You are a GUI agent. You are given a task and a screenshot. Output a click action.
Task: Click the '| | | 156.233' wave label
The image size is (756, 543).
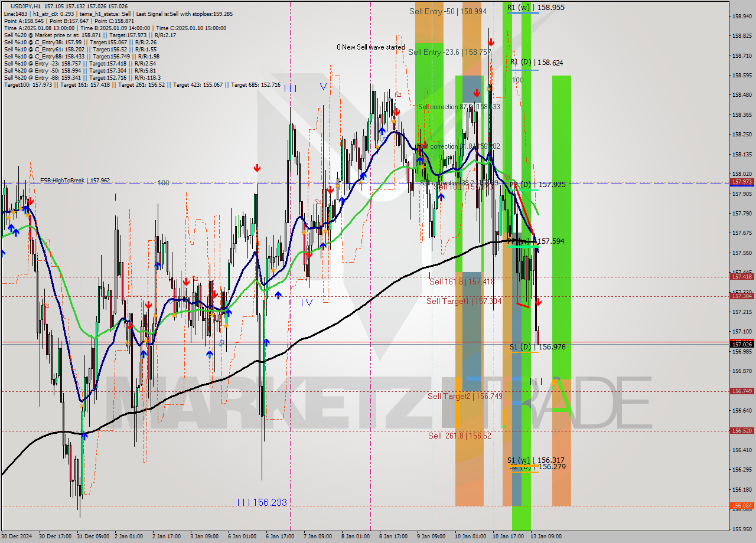coord(262,502)
